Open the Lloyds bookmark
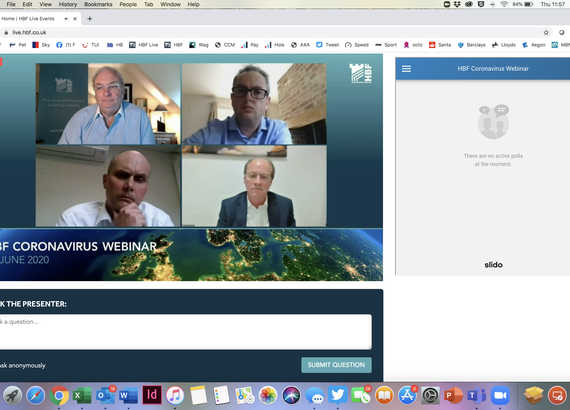This screenshot has width=570, height=410. [x=504, y=45]
